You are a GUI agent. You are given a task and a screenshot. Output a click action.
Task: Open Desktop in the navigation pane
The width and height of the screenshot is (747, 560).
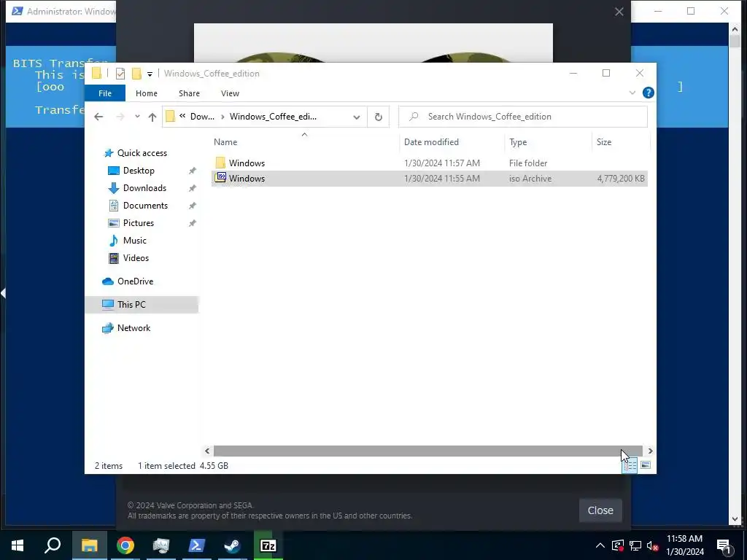tap(139, 171)
